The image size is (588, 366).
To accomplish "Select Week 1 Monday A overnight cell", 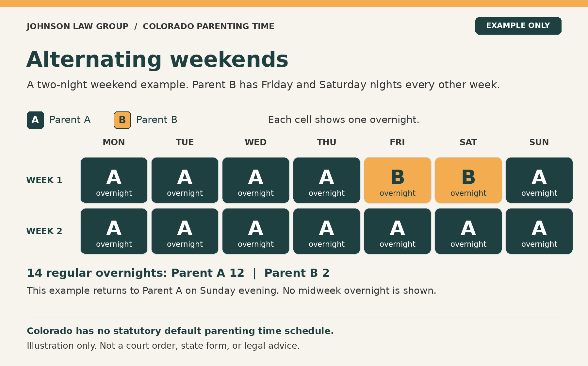I will 114,180.
